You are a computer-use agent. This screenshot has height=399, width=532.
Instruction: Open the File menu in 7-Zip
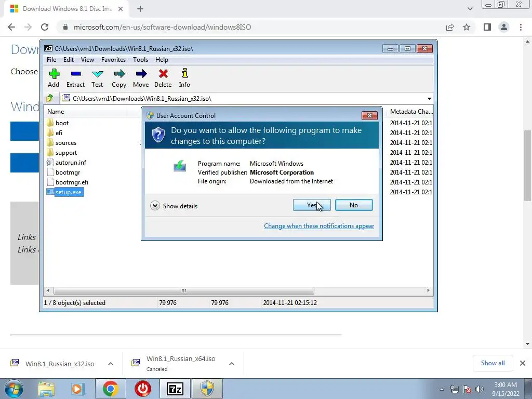click(51, 60)
